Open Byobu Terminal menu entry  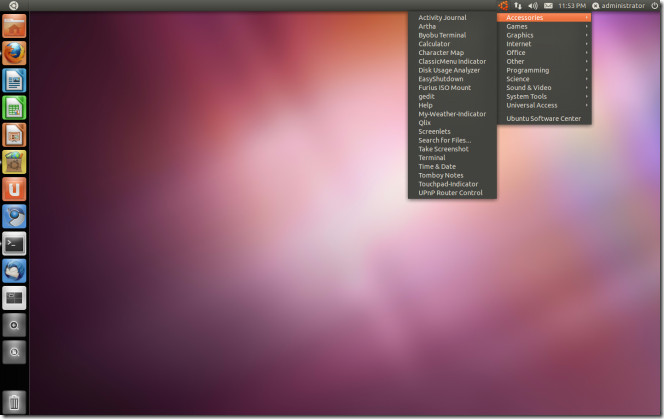pos(452,35)
